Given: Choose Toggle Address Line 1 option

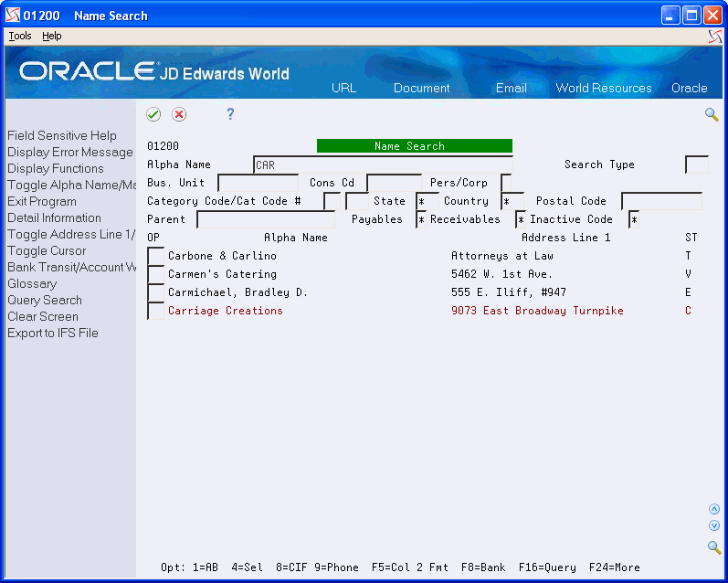Looking at the screenshot, I should click(x=71, y=235).
